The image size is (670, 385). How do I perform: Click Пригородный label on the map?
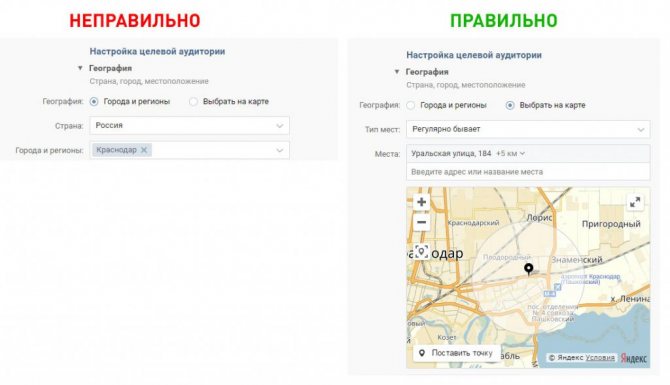click(611, 224)
